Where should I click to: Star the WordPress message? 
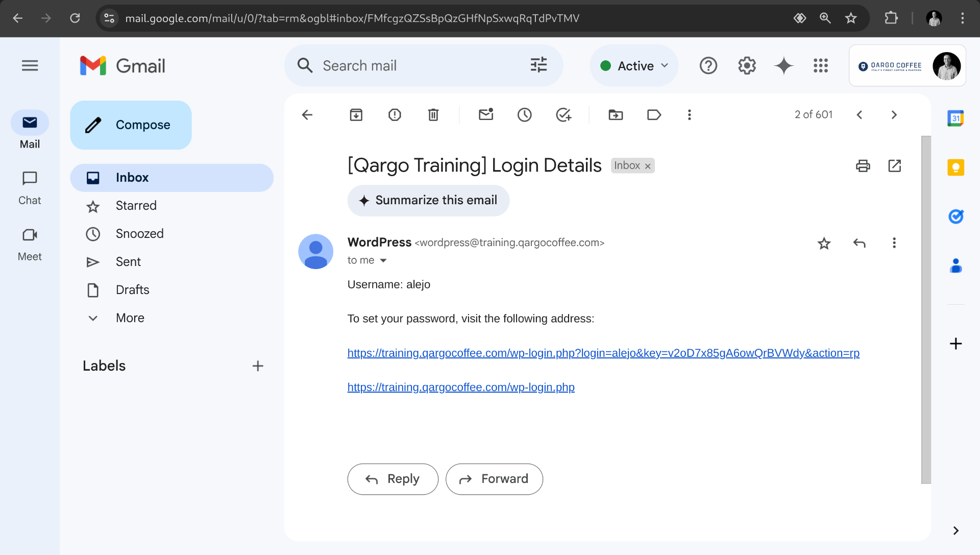click(x=824, y=243)
